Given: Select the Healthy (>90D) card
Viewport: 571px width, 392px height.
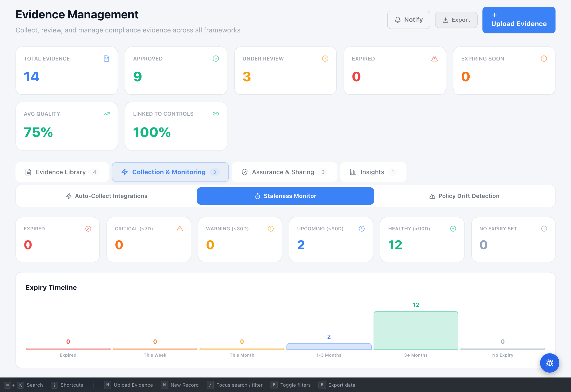Looking at the screenshot, I should pos(422,240).
